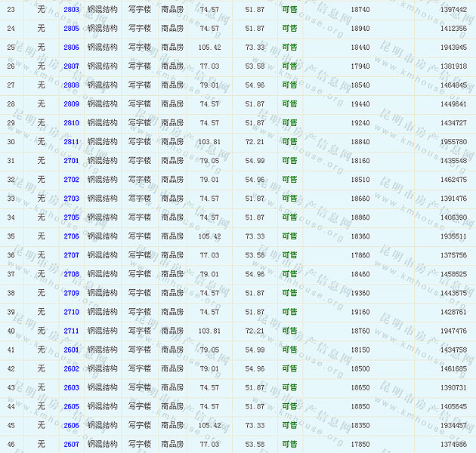
Task: Select the 2711 room link
Action: (71, 331)
